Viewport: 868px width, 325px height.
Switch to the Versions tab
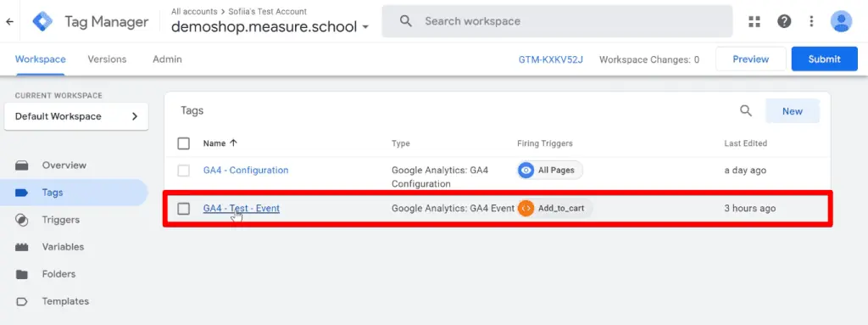[x=107, y=59]
